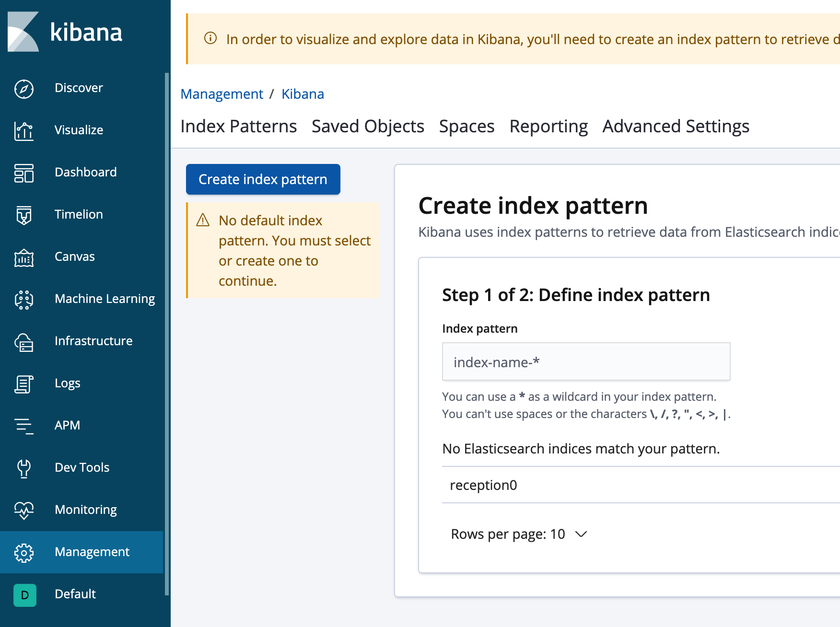Click the Logs icon
Screen dimensions: 840x627
pos(24,384)
